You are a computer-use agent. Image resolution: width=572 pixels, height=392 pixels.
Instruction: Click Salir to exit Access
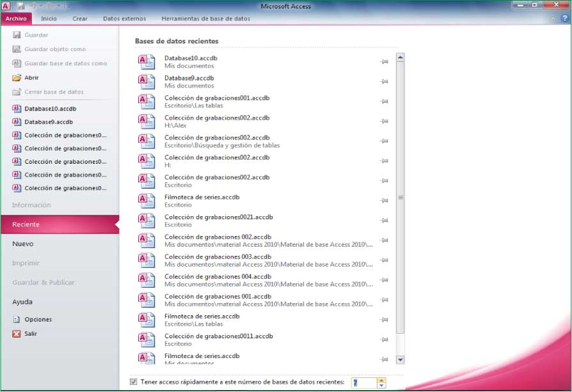click(31, 334)
